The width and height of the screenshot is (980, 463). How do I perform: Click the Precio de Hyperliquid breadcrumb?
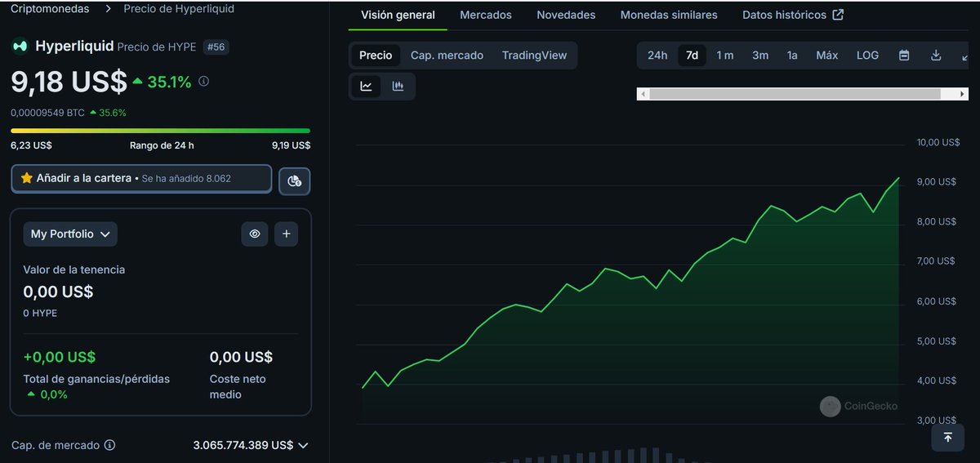tap(179, 9)
